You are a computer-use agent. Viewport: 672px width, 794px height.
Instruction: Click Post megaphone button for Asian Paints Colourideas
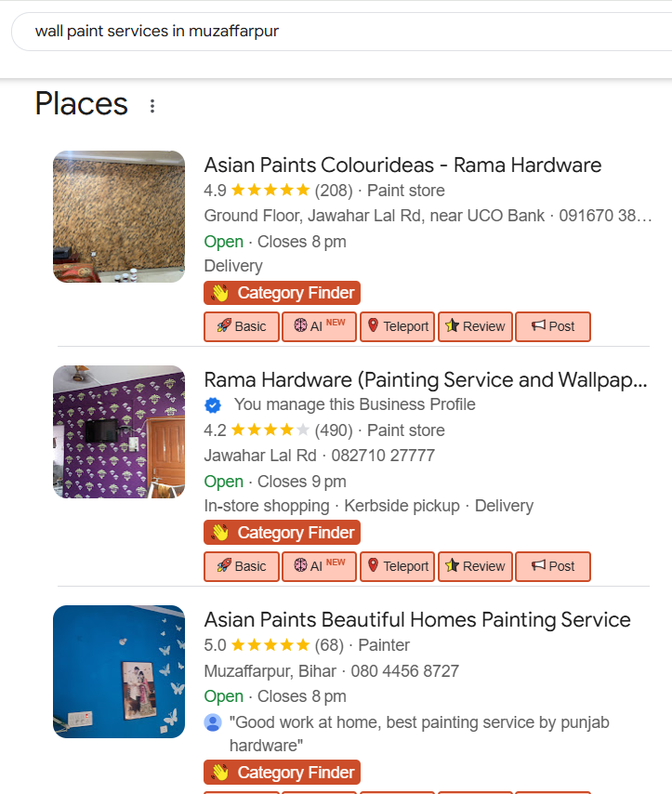coord(552,326)
